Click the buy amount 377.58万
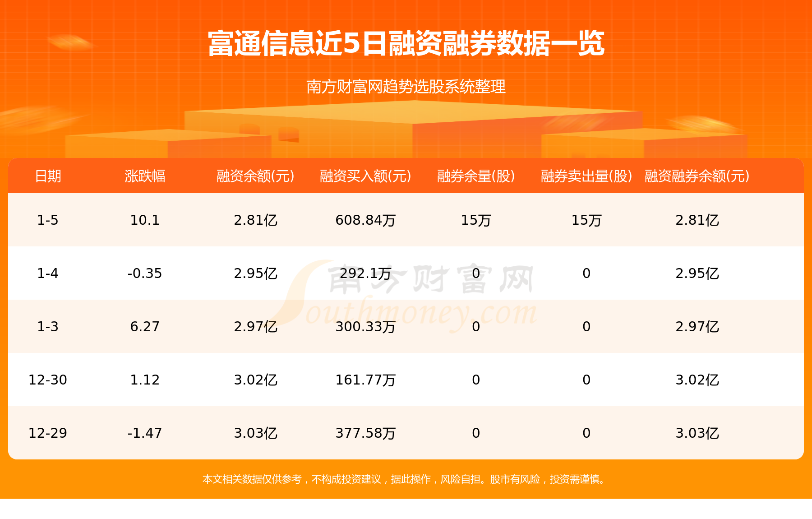 point(365,433)
